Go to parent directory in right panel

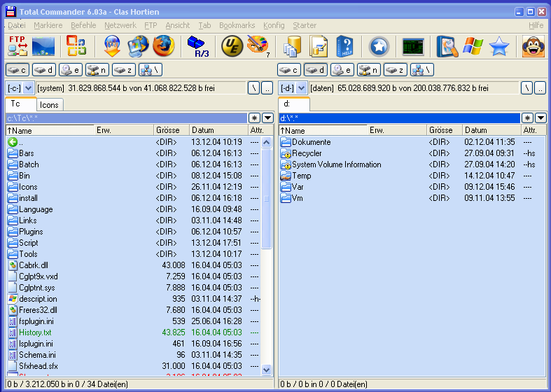pos(540,88)
